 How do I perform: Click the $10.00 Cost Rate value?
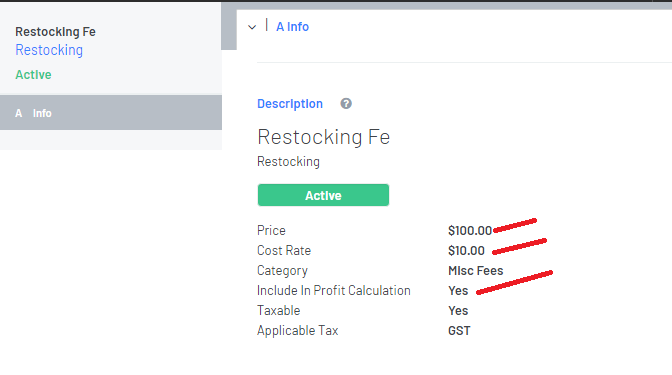point(466,251)
